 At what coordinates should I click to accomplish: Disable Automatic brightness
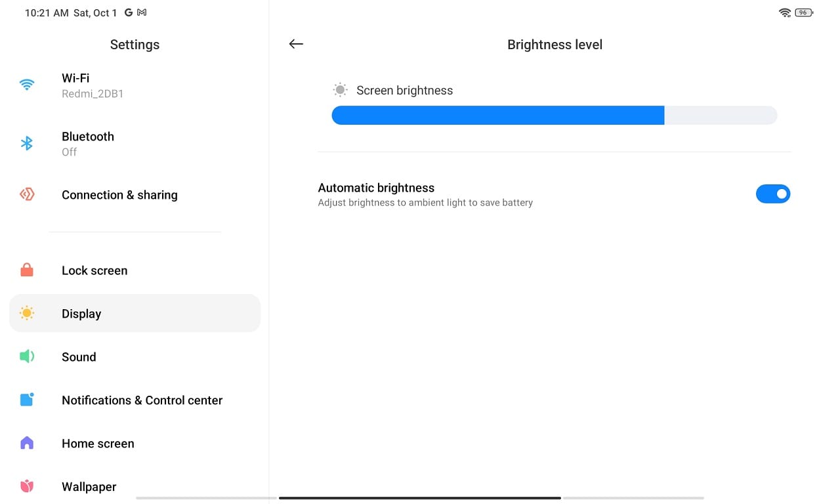coord(773,194)
